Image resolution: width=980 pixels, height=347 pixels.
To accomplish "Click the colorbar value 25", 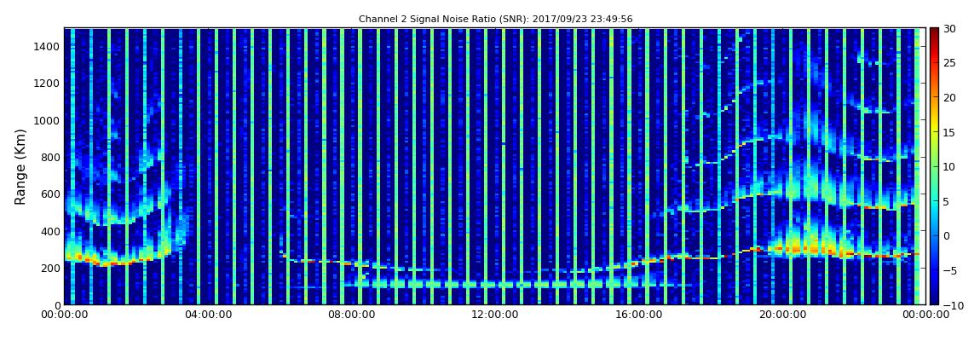I will pyautogui.click(x=950, y=63).
